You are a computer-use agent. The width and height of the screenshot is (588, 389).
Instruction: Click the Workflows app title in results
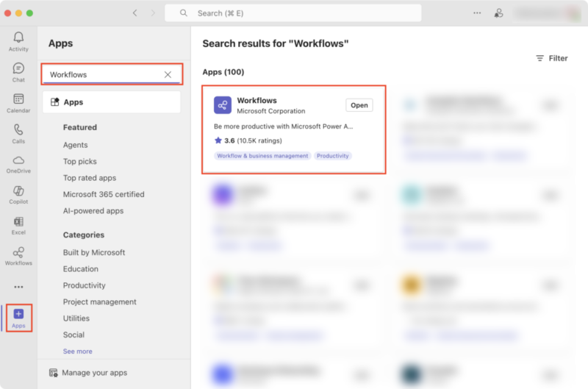[x=257, y=101]
